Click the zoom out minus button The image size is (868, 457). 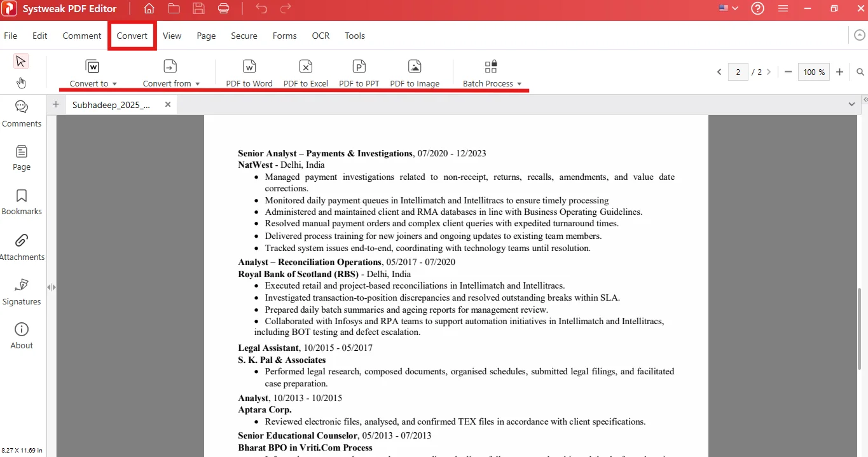pyautogui.click(x=789, y=72)
